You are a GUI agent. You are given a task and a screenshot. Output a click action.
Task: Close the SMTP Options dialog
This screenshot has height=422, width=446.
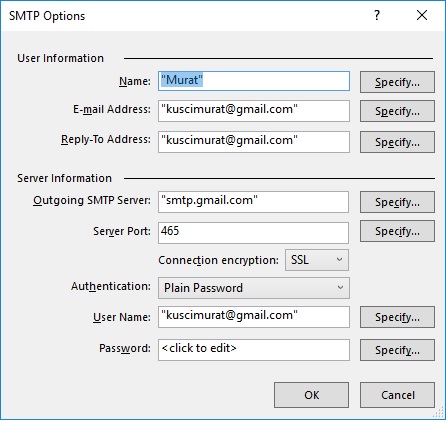422,15
